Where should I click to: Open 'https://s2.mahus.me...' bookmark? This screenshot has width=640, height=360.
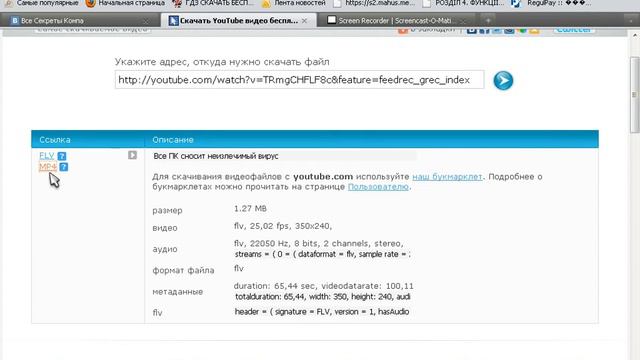click(x=374, y=3)
